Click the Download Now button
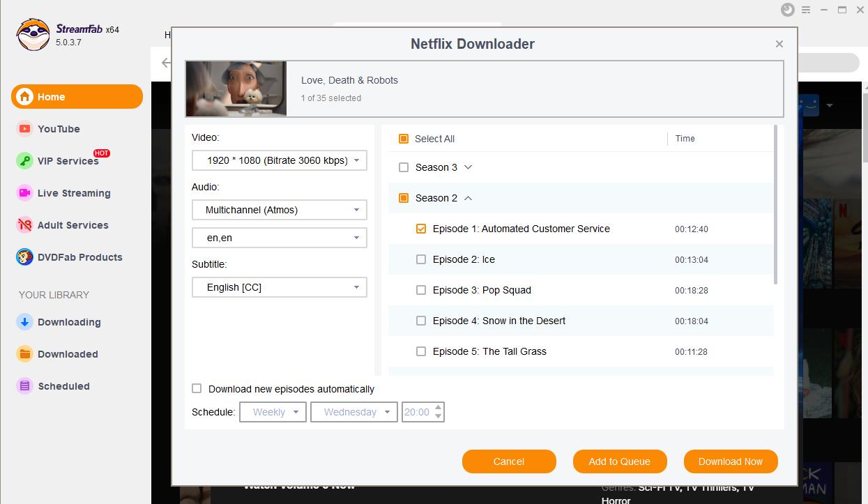This screenshot has height=504, width=868. [x=731, y=461]
